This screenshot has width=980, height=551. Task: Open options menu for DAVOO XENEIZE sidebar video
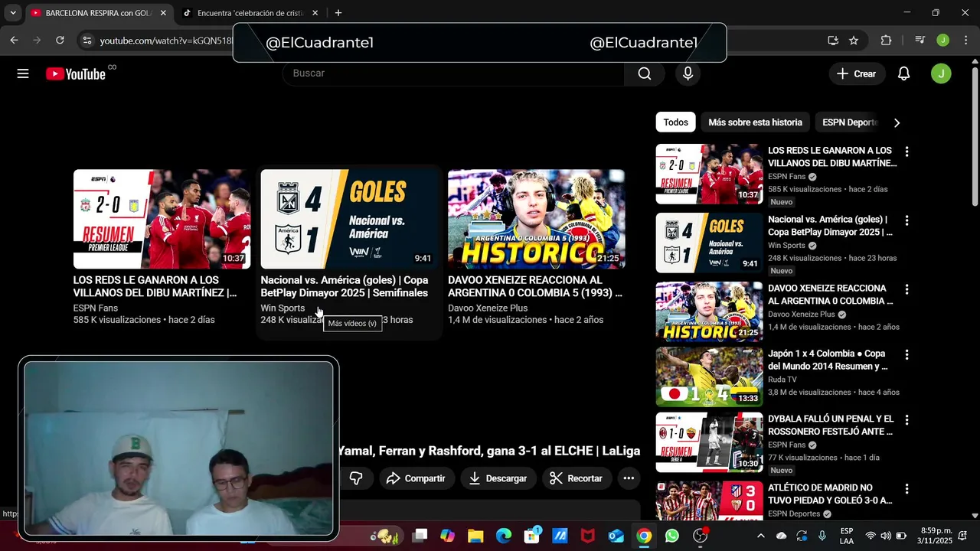(906, 289)
